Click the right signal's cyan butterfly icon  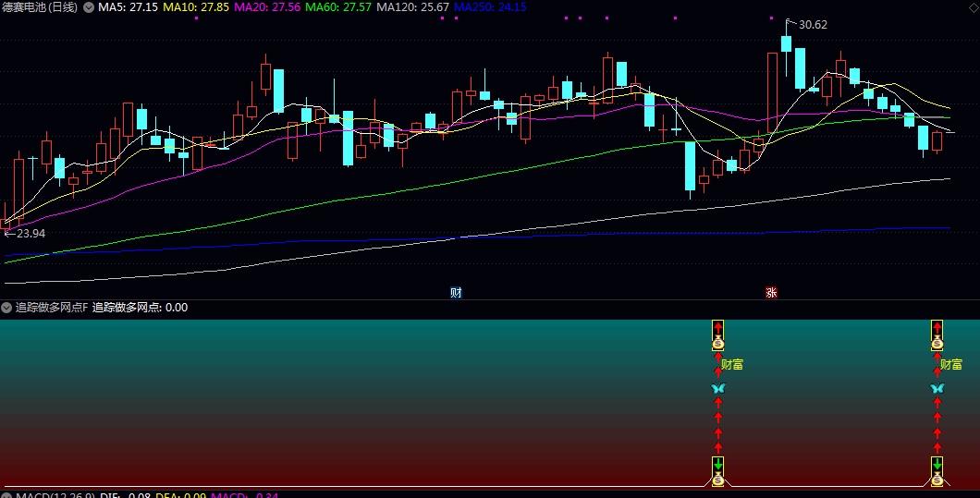coord(937,388)
